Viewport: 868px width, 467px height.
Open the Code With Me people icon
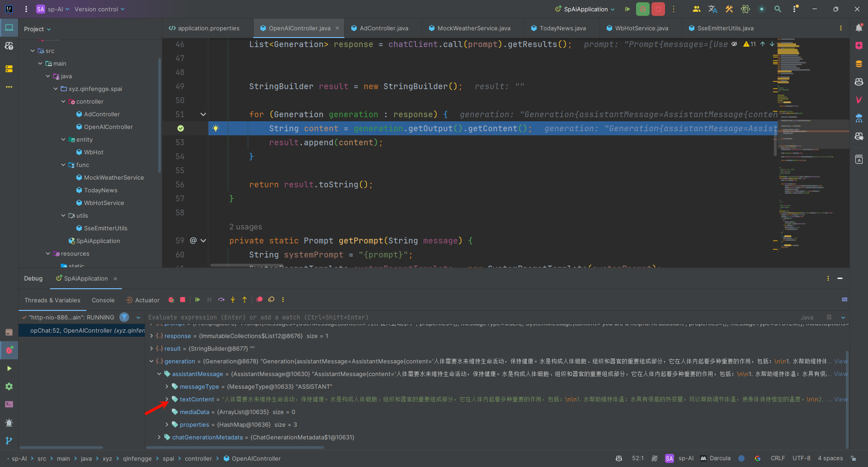click(697, 9)
